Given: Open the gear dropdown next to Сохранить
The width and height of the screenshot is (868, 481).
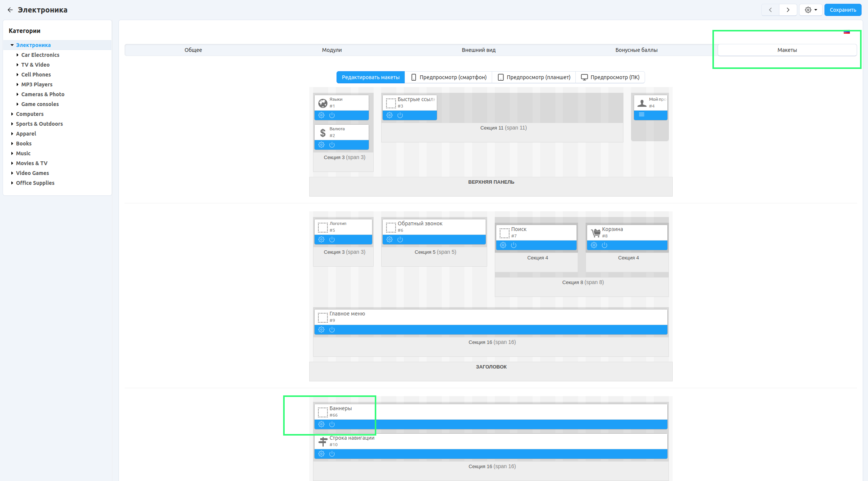Looking at the screenshot, I should 810,10.
